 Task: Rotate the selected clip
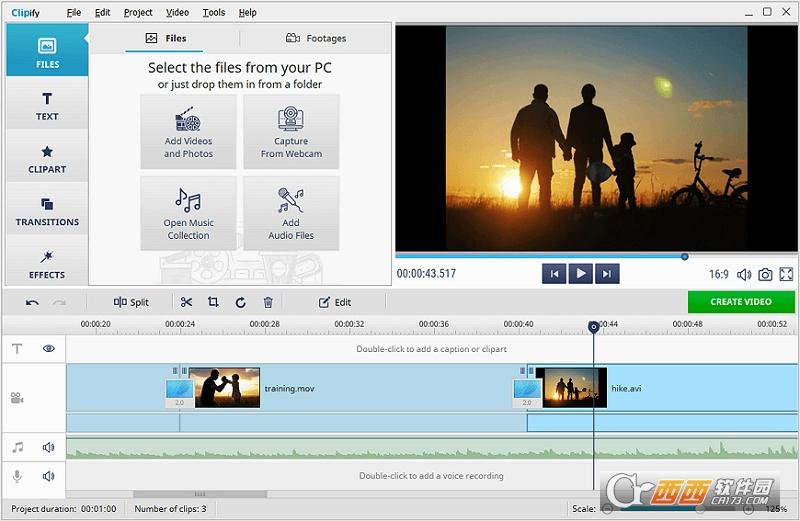click(x=240, y=303)
